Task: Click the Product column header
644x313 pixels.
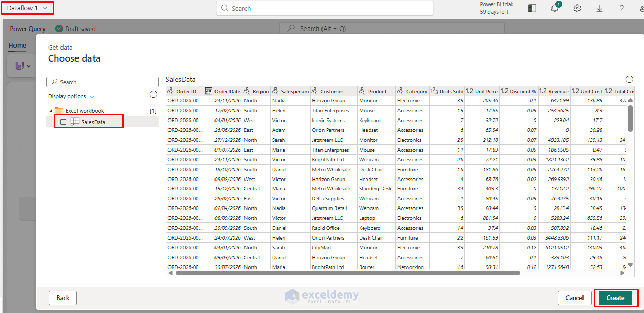Action: click(376, 91)
